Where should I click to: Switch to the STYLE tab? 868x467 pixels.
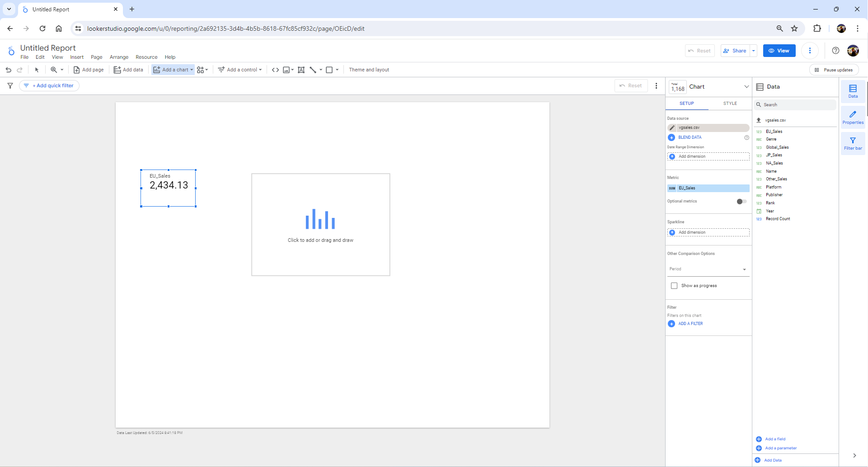tap(730, 104)
